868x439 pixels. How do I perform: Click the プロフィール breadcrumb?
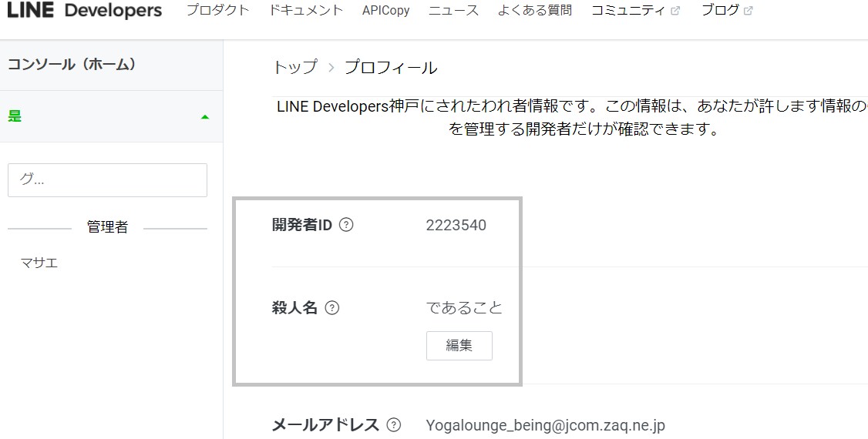point(391,68)
